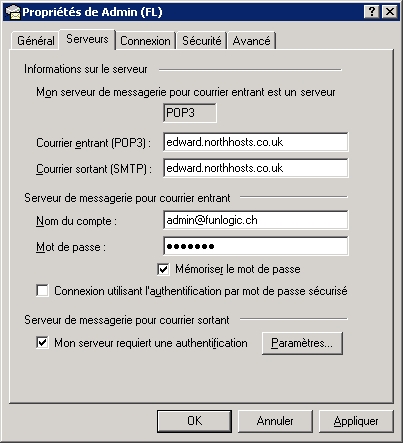
Task: Click the POP3 server type box
Action: tap(190, 113)
